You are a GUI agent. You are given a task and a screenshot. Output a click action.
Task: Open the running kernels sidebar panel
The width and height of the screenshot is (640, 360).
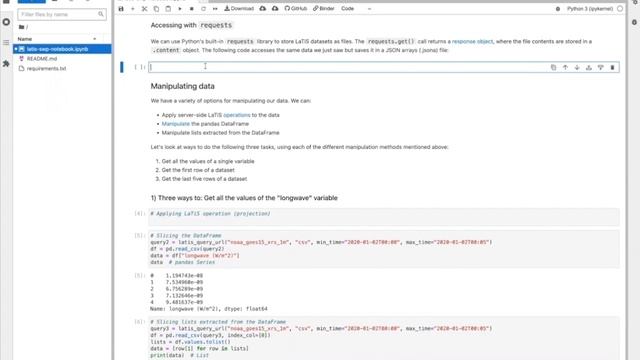6,22
